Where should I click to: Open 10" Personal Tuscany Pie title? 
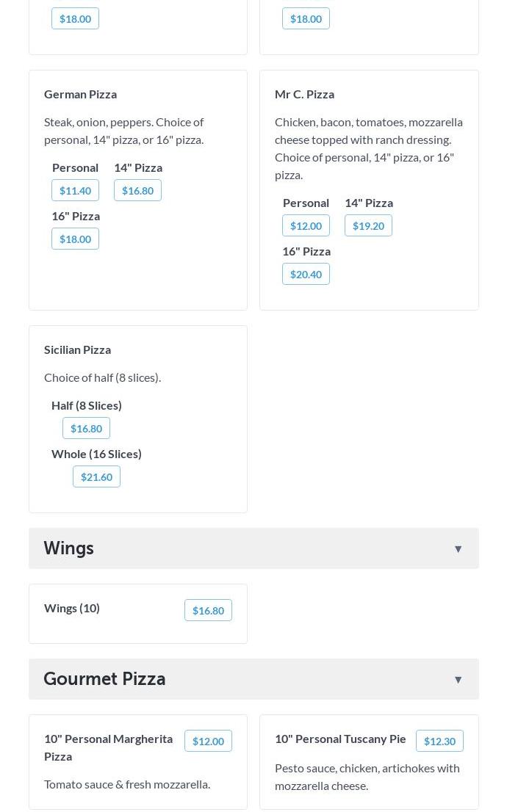pyautogui.click(x=340, y=739)
